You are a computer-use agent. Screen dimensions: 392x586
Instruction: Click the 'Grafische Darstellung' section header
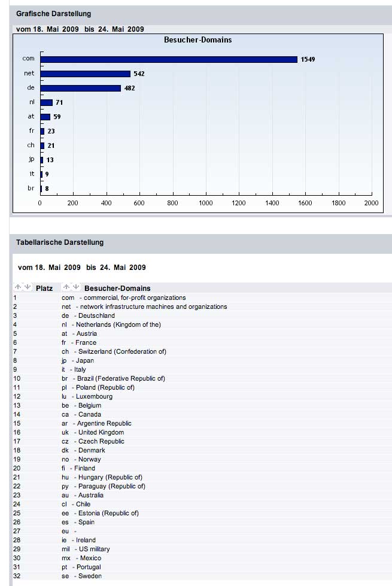click(x=54, y=13)
